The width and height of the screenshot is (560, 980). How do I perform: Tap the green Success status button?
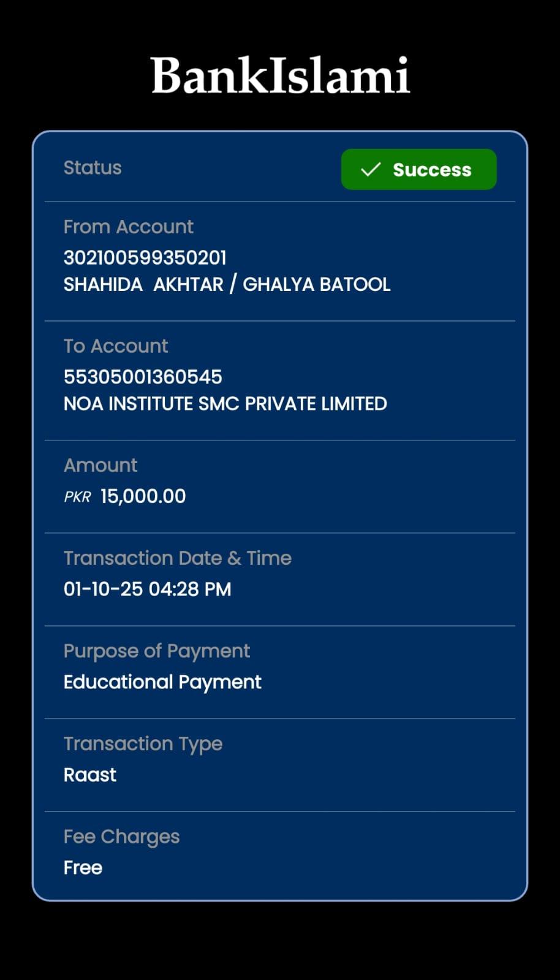[418, 170]
